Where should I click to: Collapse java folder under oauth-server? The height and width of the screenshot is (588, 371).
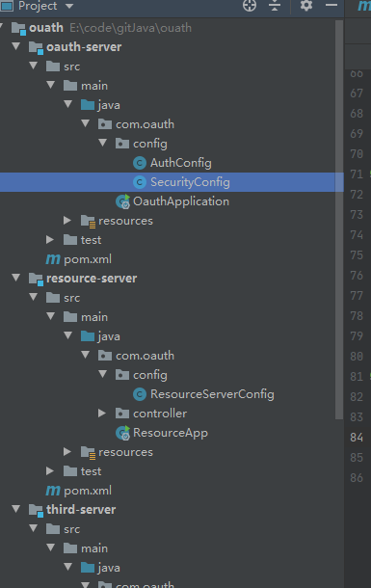[68, 104]
